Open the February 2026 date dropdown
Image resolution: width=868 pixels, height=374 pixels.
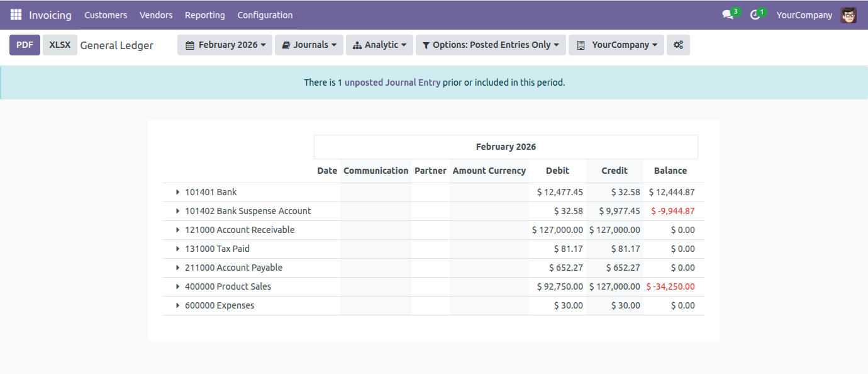coord(225,45)
